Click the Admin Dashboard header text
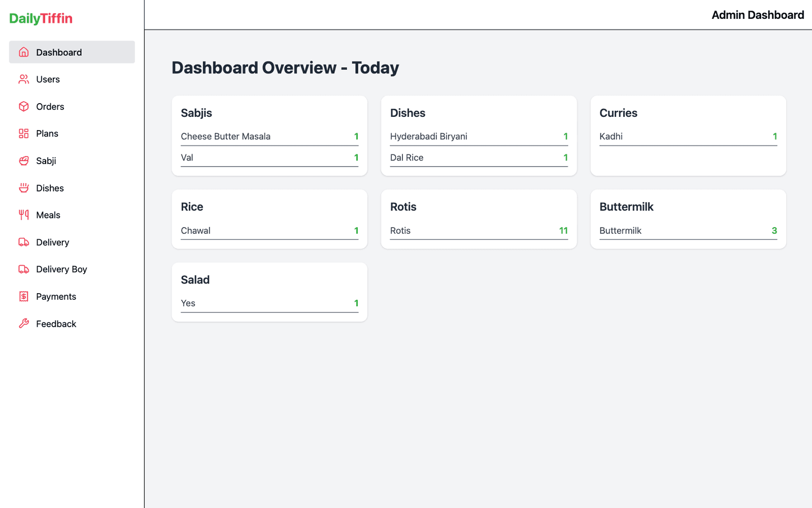812x508 pixels. [x=758, y=15]
